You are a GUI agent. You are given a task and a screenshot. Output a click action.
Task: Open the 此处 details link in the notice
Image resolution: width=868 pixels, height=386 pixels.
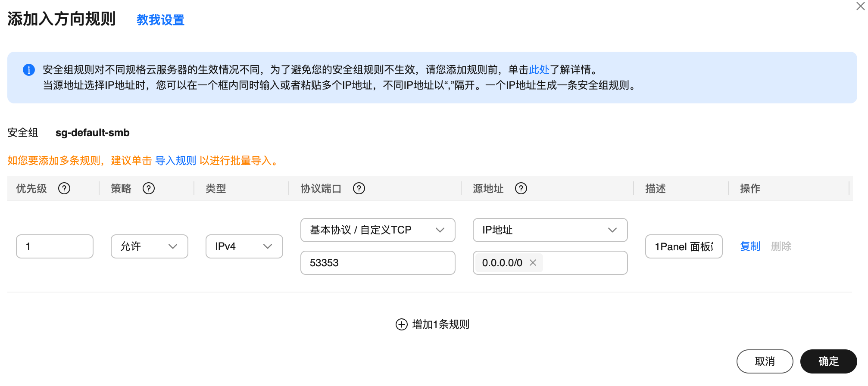coord(539,70)
